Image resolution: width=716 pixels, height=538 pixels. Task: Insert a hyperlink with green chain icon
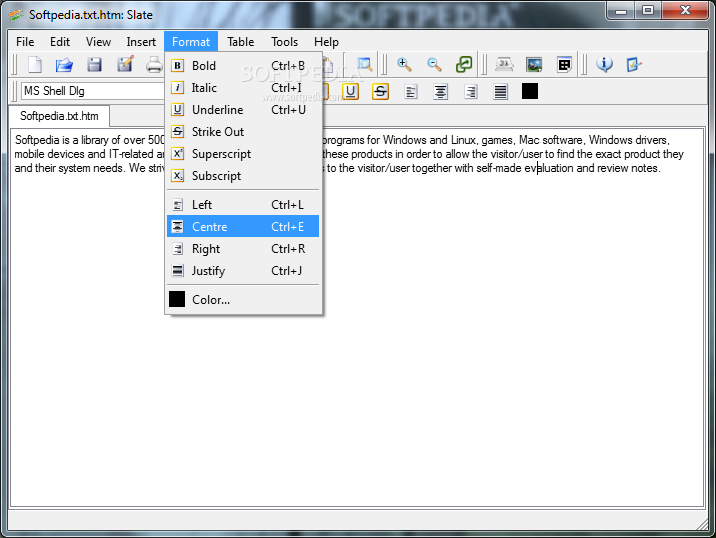click(x=464, y=64)
